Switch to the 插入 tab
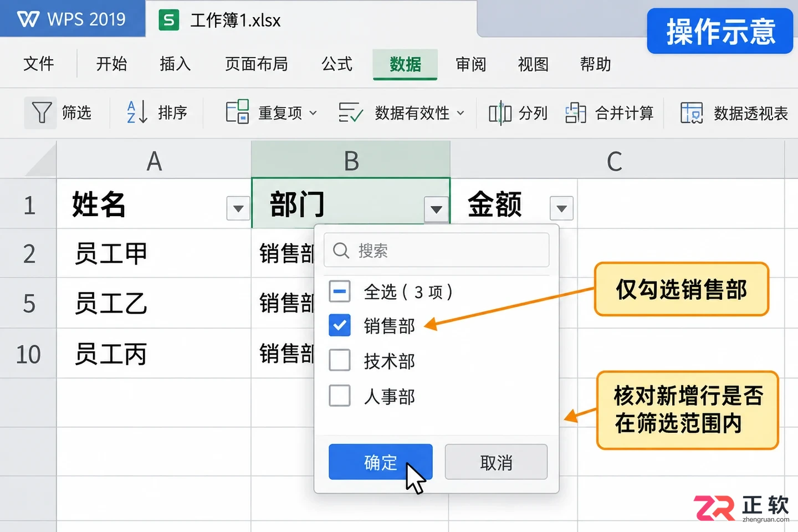This screenshot has width=798, height=532. pyautogui.click(x=175, y=64)
